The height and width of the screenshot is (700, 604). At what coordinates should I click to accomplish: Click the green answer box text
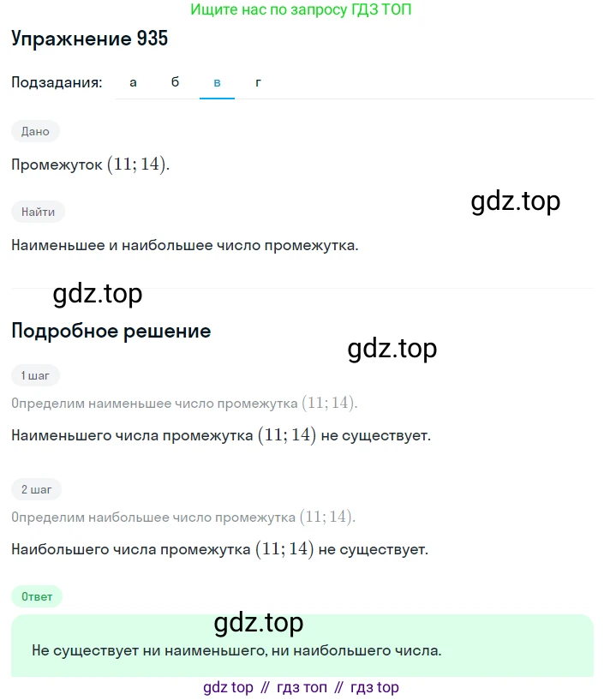click(x=236, y=650)
